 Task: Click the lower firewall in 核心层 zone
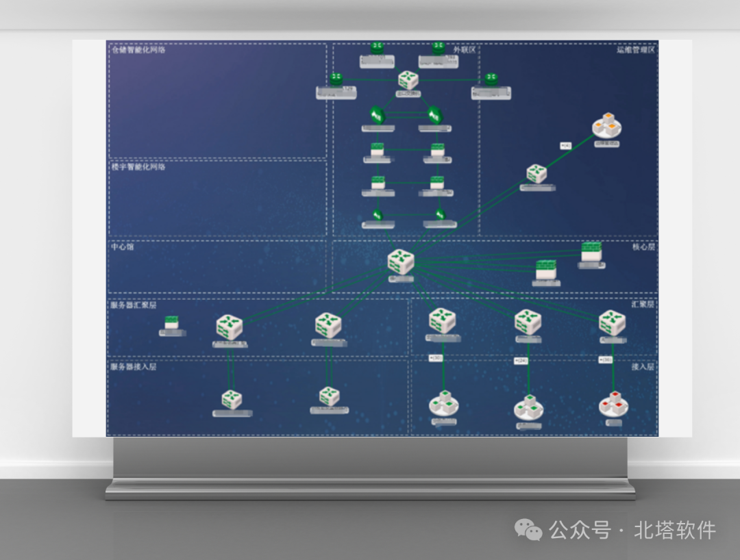(546, 270)
